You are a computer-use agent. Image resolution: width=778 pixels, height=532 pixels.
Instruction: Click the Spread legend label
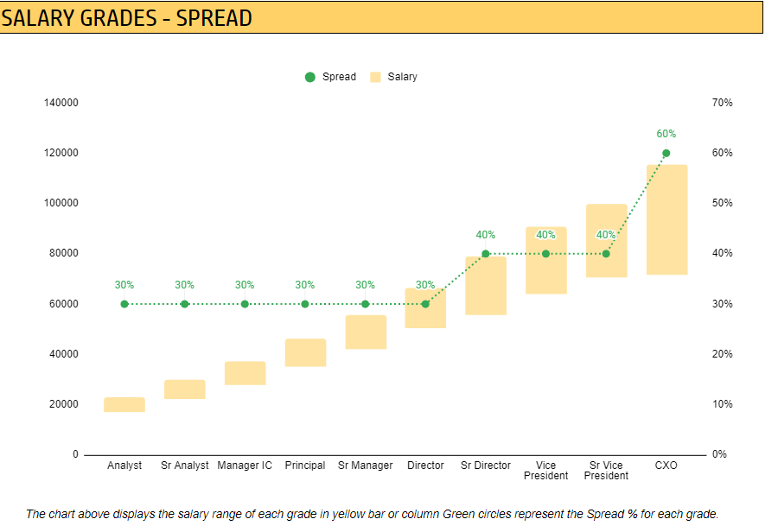point(340,77)
